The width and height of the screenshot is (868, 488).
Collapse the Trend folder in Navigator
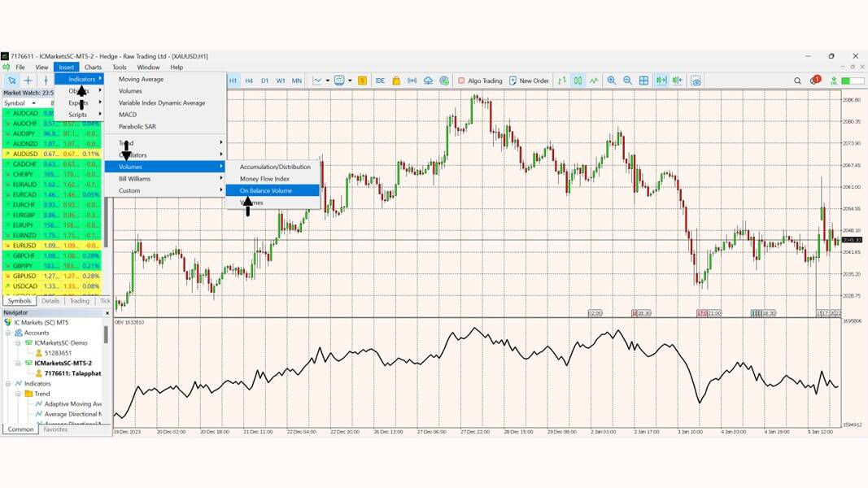[18, 394]
